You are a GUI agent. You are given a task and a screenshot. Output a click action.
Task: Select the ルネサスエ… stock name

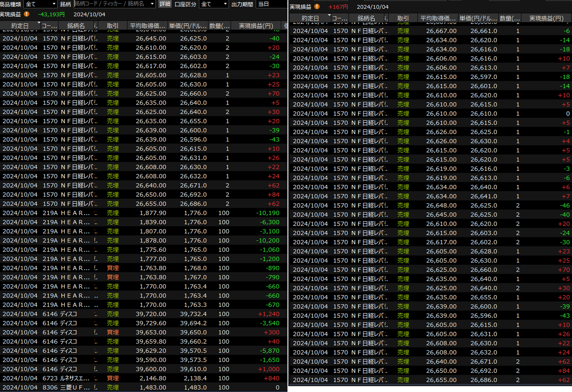pyautogui.click(x=75, y=378)
